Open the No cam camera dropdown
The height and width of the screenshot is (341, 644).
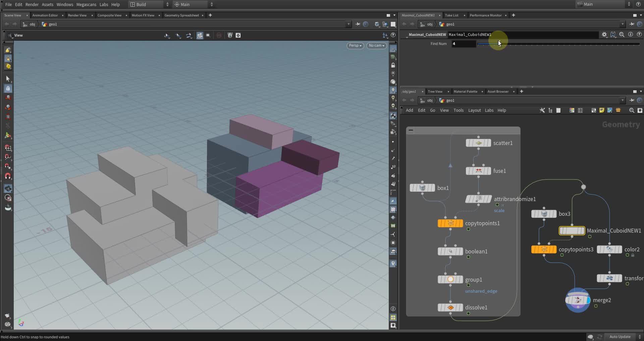click(376, 46)
